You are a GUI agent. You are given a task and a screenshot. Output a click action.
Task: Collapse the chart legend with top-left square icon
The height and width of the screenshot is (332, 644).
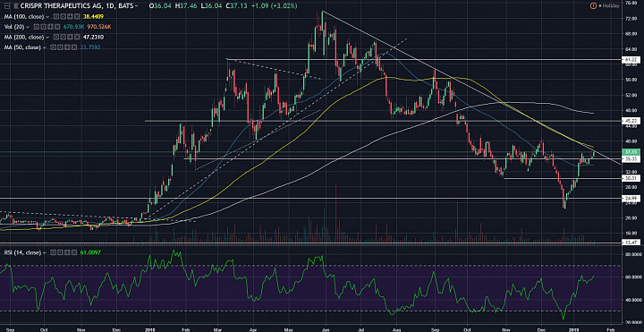pyautogui.click(x=7, y=5)
